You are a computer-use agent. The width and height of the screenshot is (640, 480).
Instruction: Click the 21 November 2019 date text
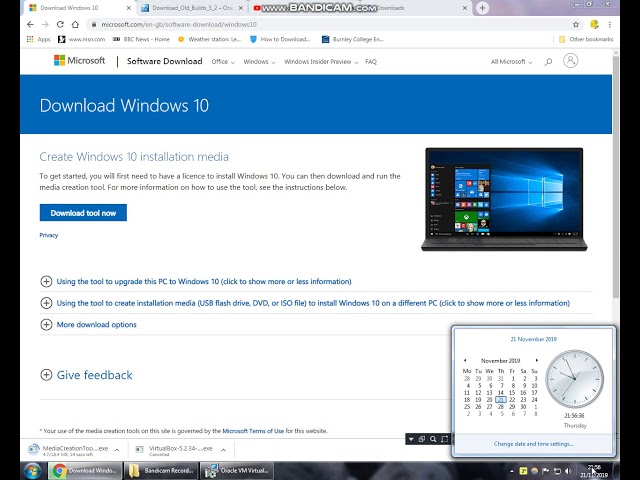coord(533,339)
